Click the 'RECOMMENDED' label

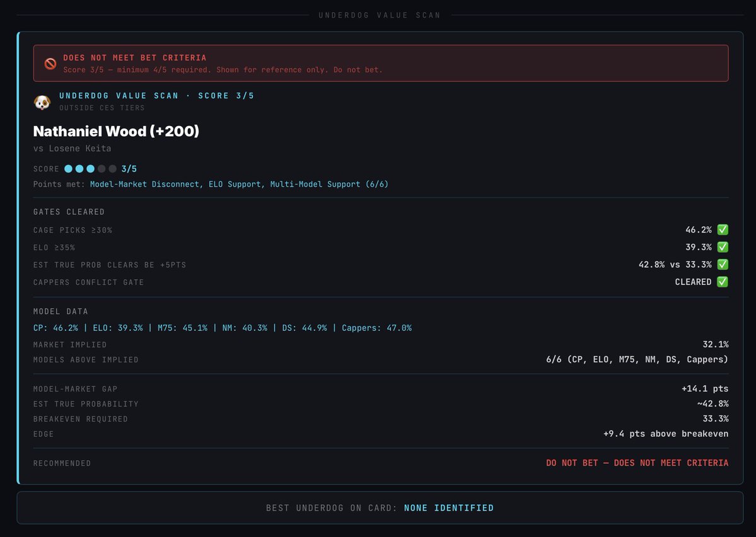coord(62,463)
